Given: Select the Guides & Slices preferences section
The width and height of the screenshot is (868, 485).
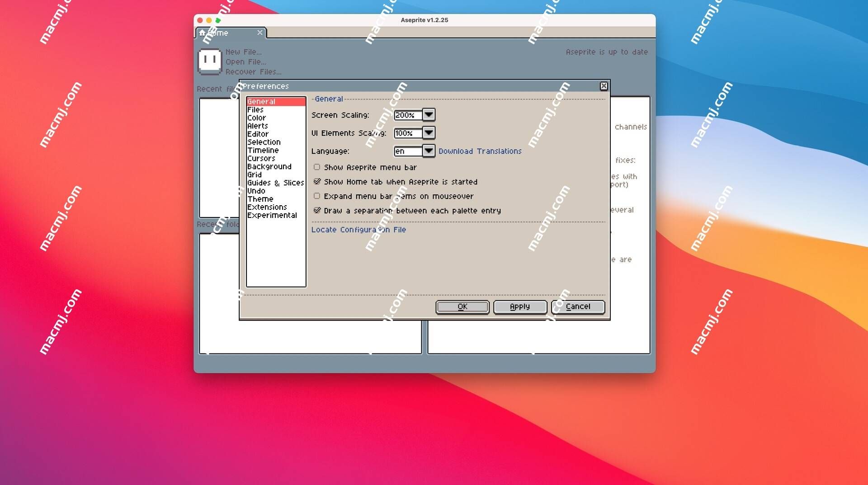Looking at the screenshot, I should (276, 183).
